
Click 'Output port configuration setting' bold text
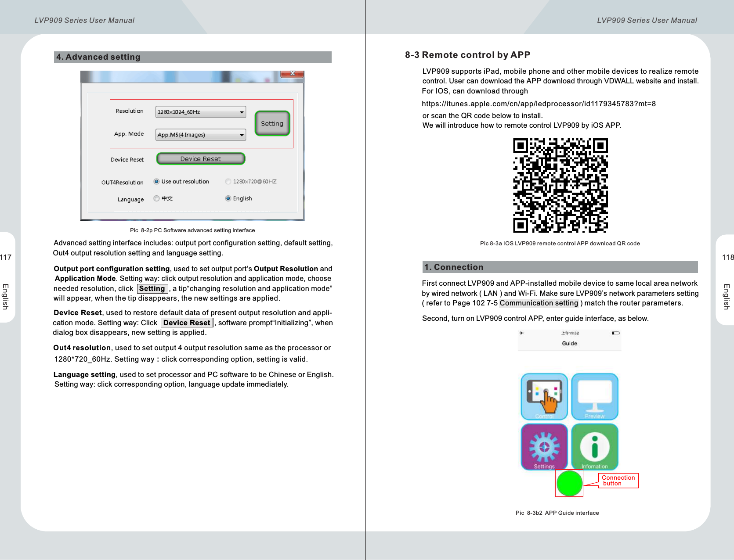click(x=112, y=269)
